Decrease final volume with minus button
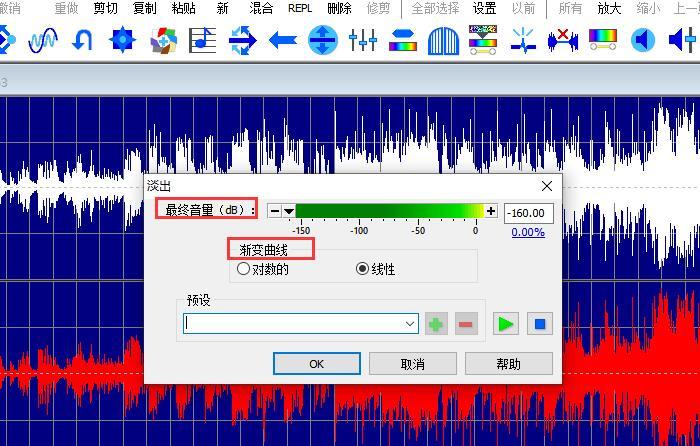 point(275,211)
